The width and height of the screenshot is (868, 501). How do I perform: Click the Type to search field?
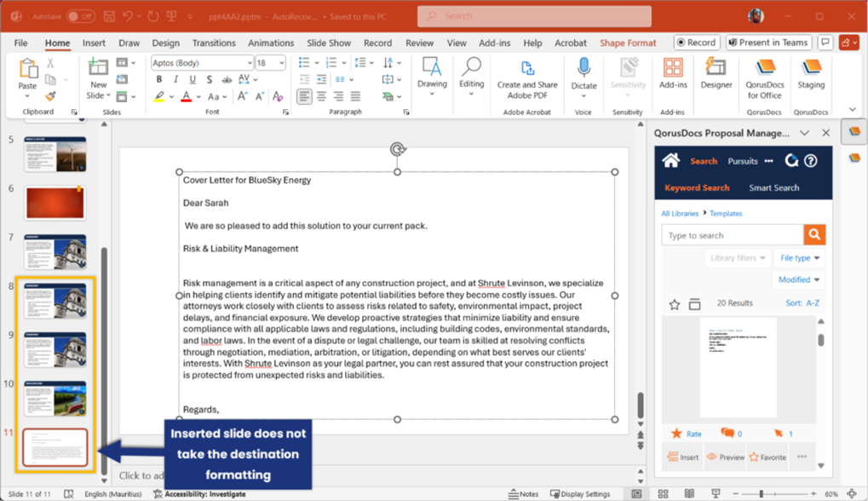[733, 235]
